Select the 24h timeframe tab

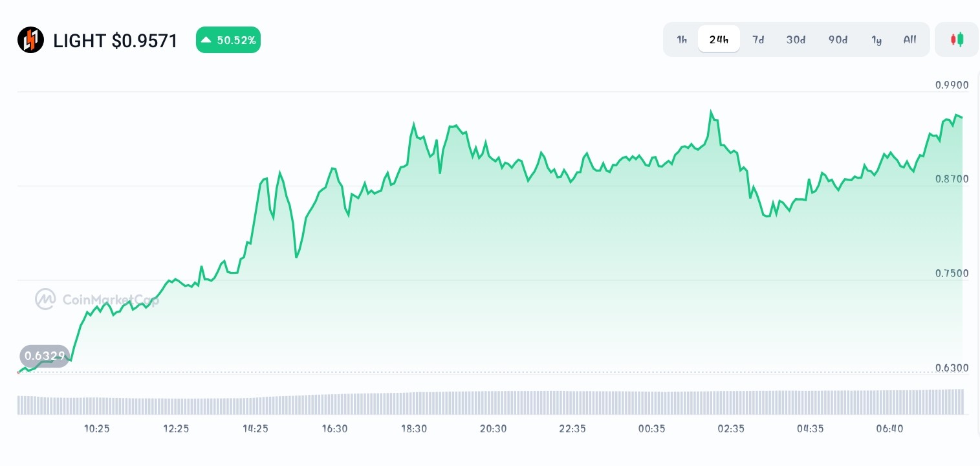point(719,39)
